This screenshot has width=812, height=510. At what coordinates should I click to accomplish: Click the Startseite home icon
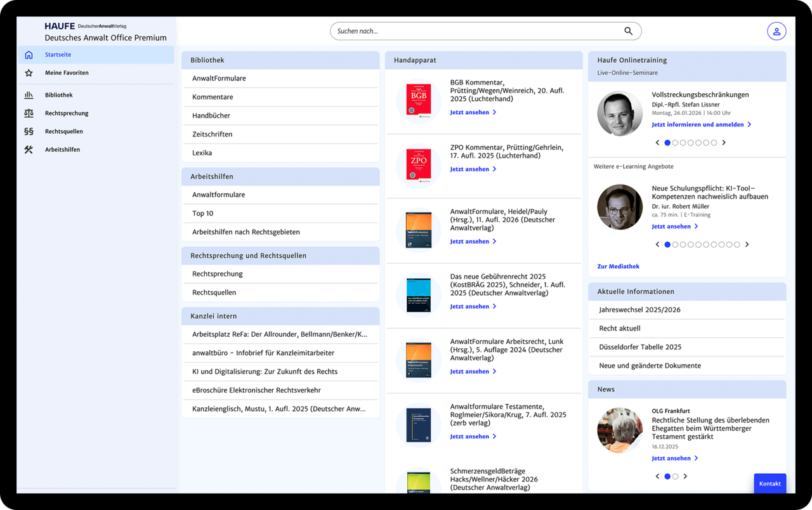click(x=29, y=55)
